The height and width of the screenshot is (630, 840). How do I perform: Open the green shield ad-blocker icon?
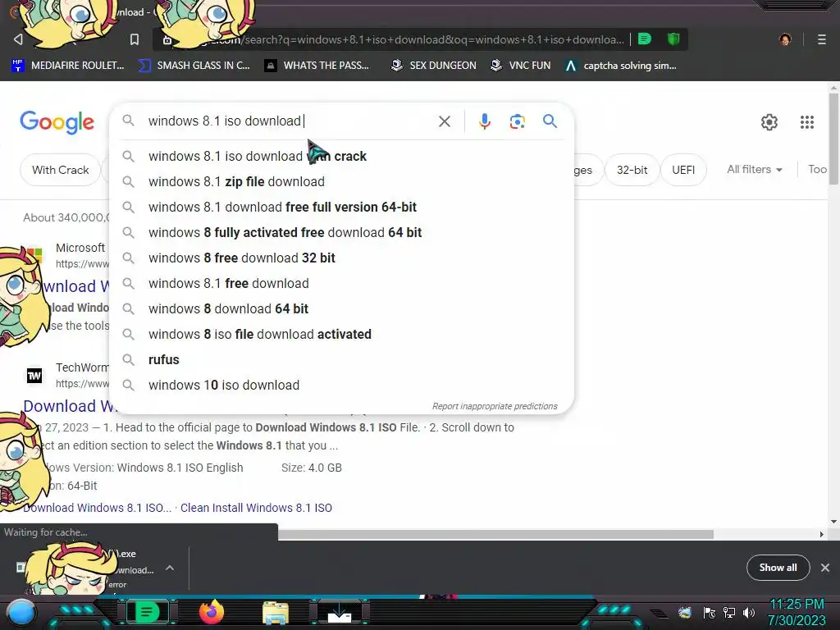point(673,39)
